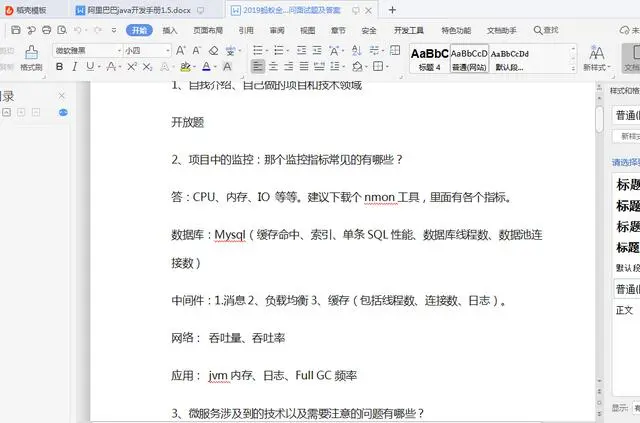Open the 安全 (Security) tab
The image size is (640, 423).
point(369,30)
